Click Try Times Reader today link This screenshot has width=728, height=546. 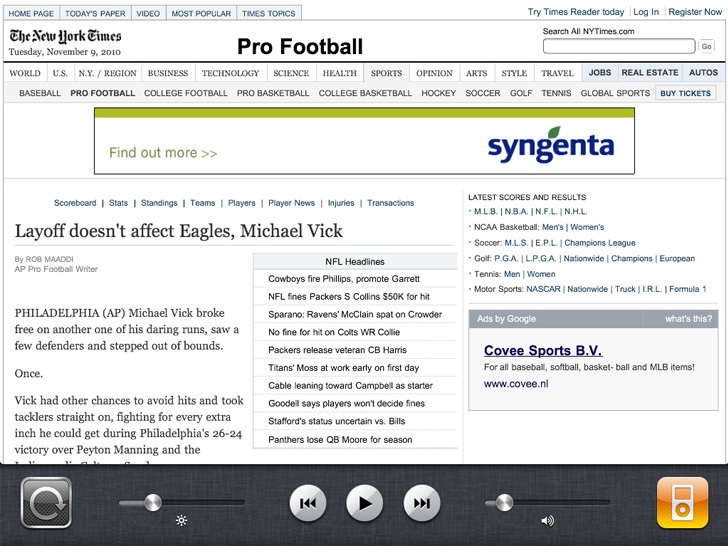point(576,12)
